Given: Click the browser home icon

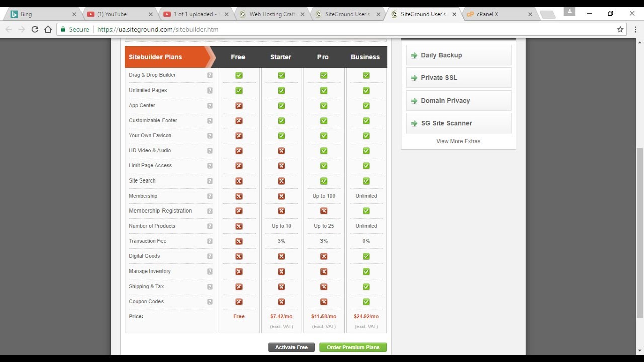Looking at the screenshot, I should tap(48, 29).
